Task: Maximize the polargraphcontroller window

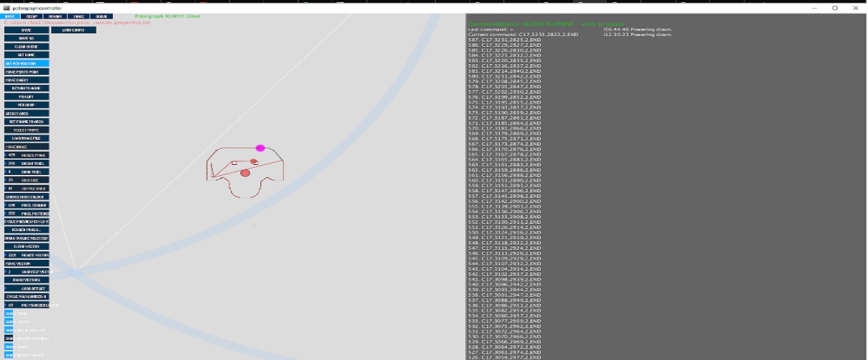Action: [x=835, y=7]
